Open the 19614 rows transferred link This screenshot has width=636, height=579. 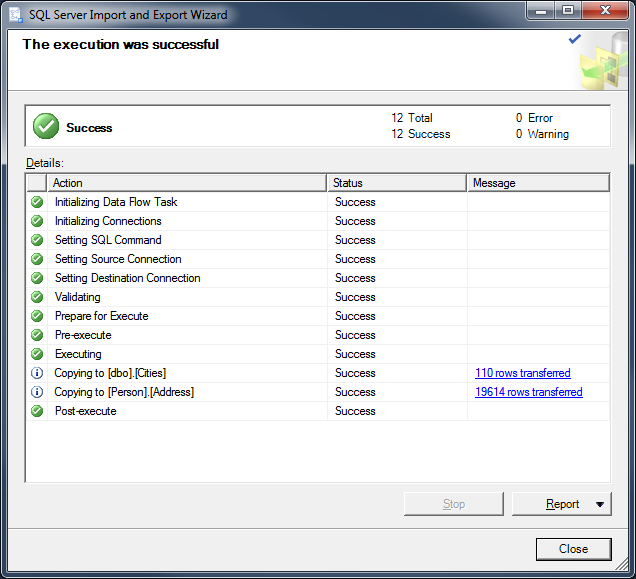(x=529, y=392)
